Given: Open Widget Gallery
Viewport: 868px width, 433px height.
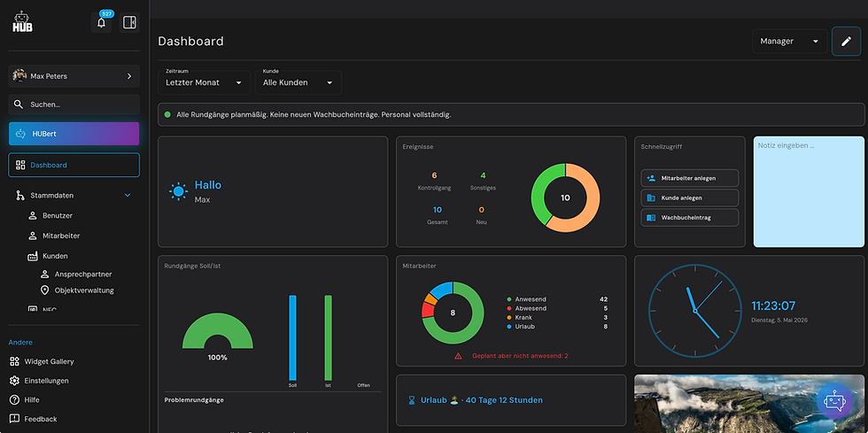Looking at the screenshot, I should click(50, 361).
